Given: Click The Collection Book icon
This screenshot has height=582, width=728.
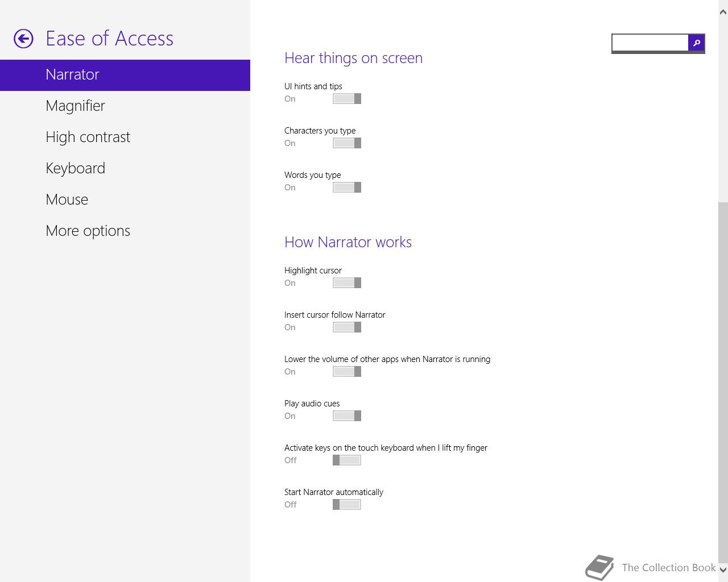Looking at the screenshot, I should point(600,567).
